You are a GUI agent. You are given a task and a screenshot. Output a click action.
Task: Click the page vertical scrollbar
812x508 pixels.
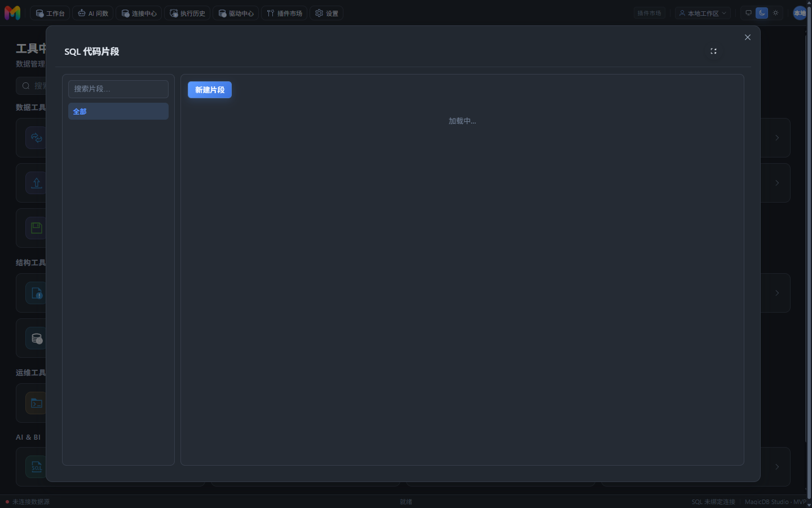809,254
